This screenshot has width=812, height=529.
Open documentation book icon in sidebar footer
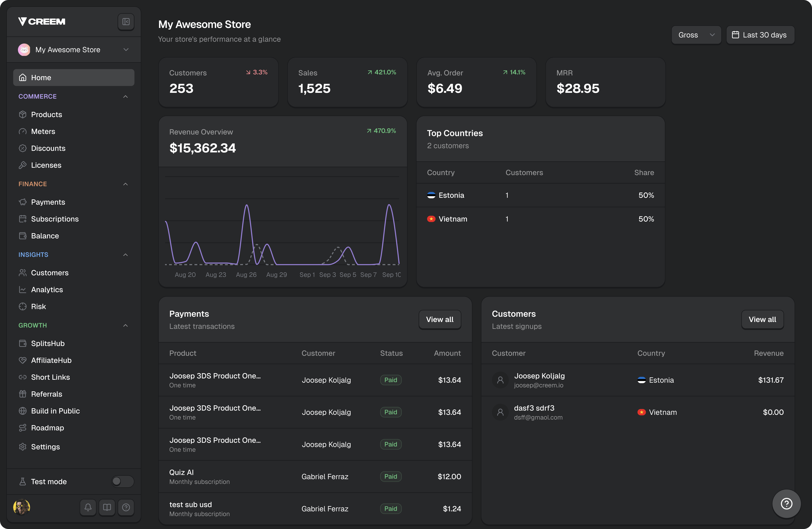pos(107,507)
